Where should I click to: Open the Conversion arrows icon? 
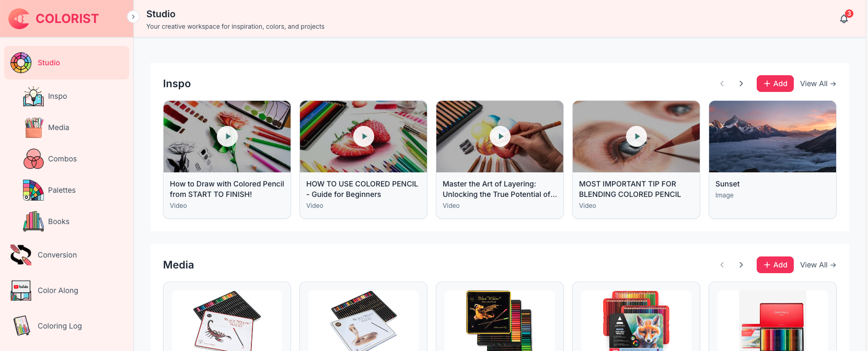pos(21,255)
